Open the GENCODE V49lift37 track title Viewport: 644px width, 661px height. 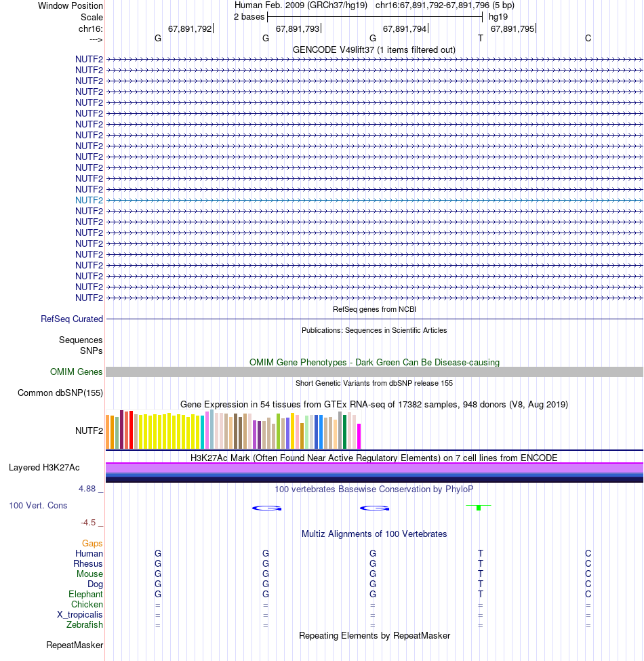(374, 49)
